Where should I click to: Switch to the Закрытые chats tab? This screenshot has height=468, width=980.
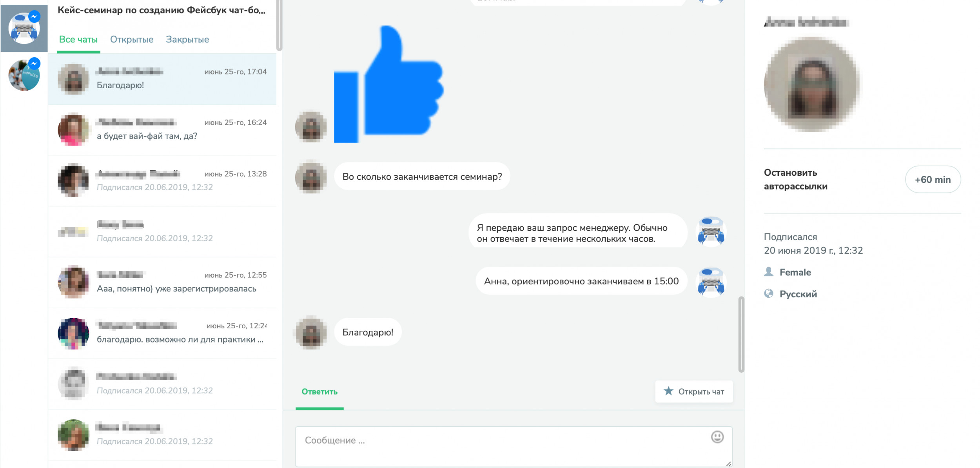pyautogui.click(x=187, y=40)
